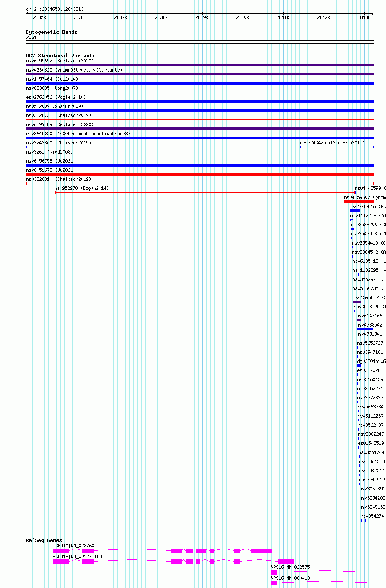Open PCED1A|NM_022760 transcript label
The height and width of the screenshot is (588, 386).
tap(74, 546)
